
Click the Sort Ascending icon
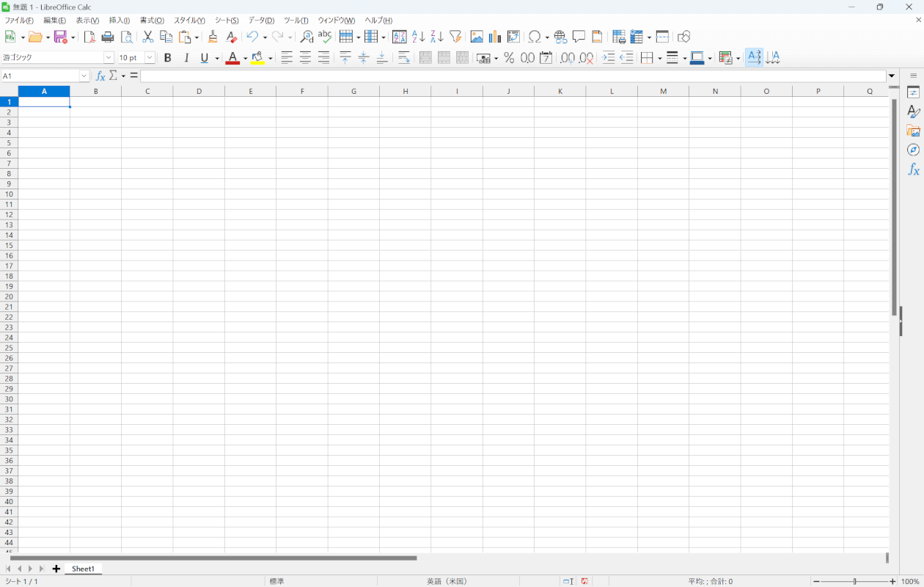click(x=418, y=37)
